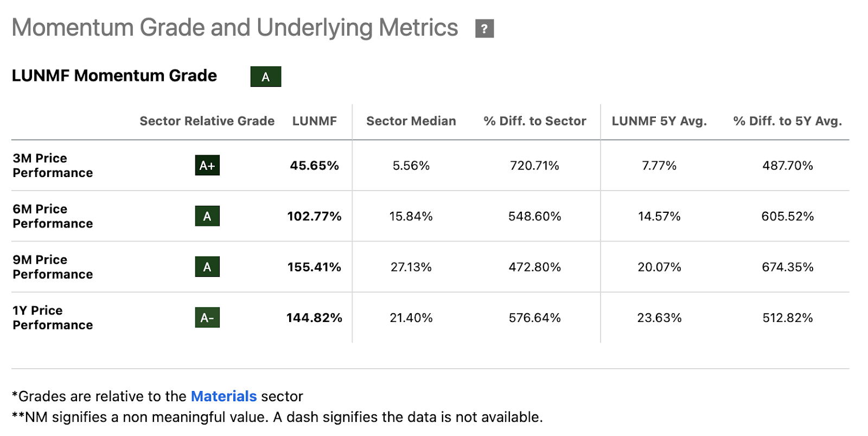Click the 102.77% LUNMF 6M value
This screenshot has height=436, width=868.
coord(314,216)
